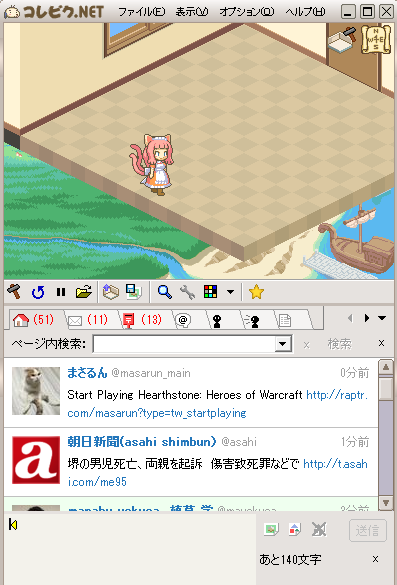Switch to the @ mentions tab
The image size is (397, 585).
(183, 320)
